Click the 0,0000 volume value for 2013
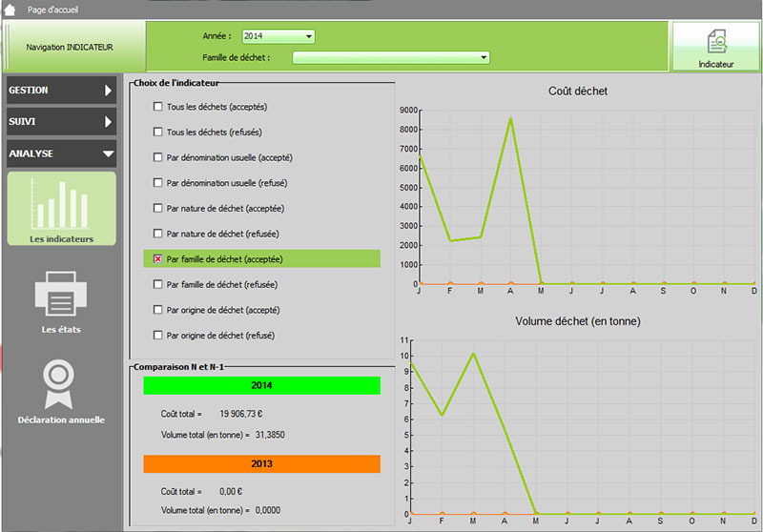Image resolution: width=763 pixels, height=532 pixels. [268, 511]
